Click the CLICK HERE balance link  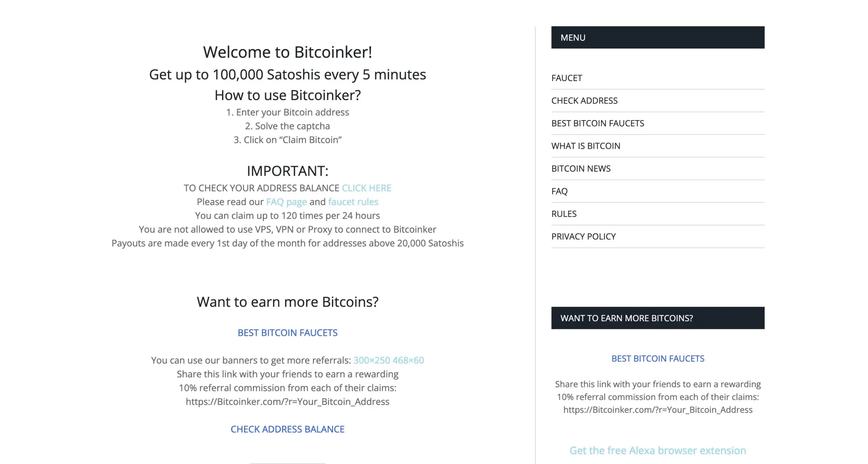tap(367, 188)
